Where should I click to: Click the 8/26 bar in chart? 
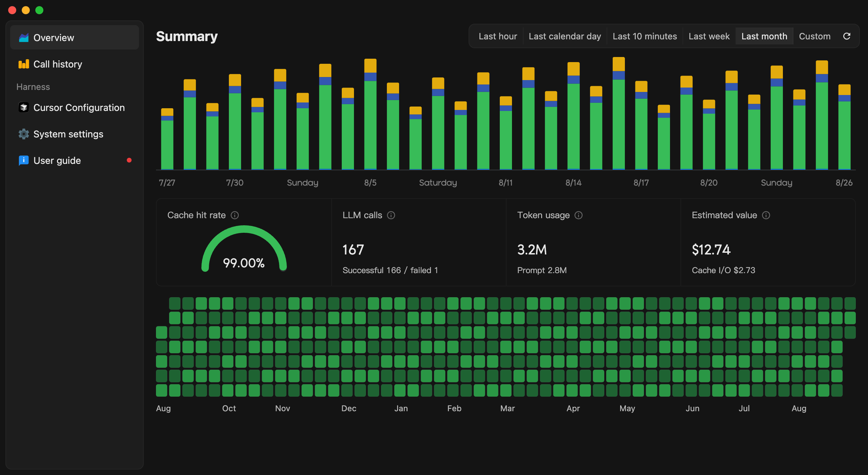844,127
